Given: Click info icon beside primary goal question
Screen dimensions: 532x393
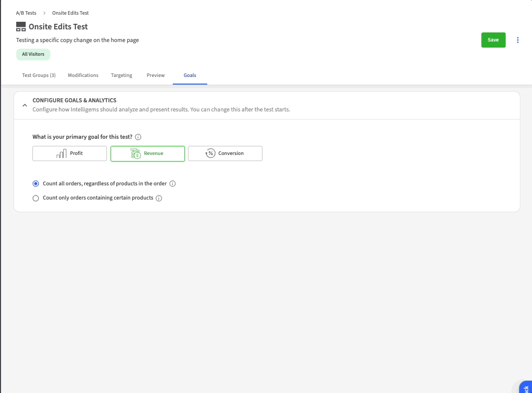Looking at the screenshot, I should coord(138,137).
